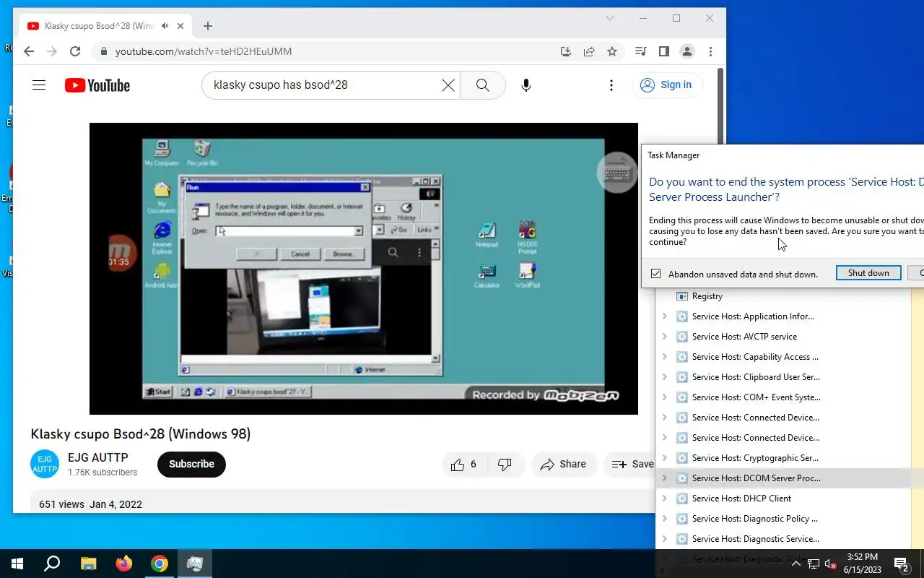The image size is (924, 578).
Task: Open Chrome media controls icon
Action: point(641,51)
